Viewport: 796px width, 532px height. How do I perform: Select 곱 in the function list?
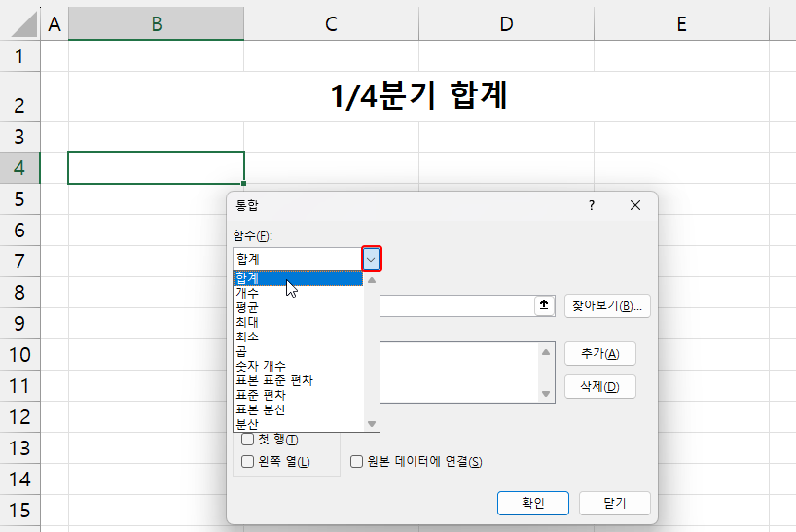298,351
